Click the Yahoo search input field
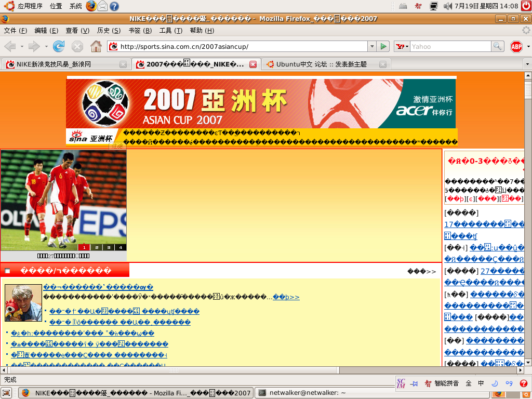This screenshot has width=532, height=399. click(x=450, y=46)
